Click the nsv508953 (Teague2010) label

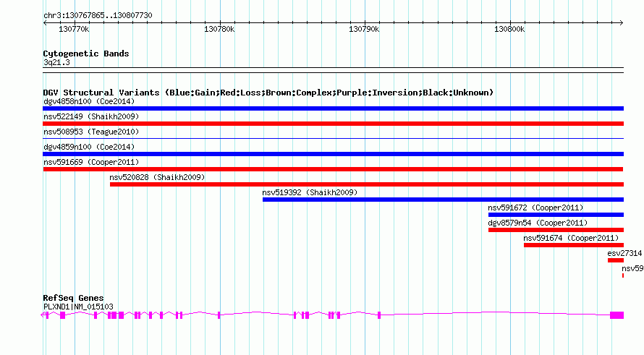click(91, 132)
